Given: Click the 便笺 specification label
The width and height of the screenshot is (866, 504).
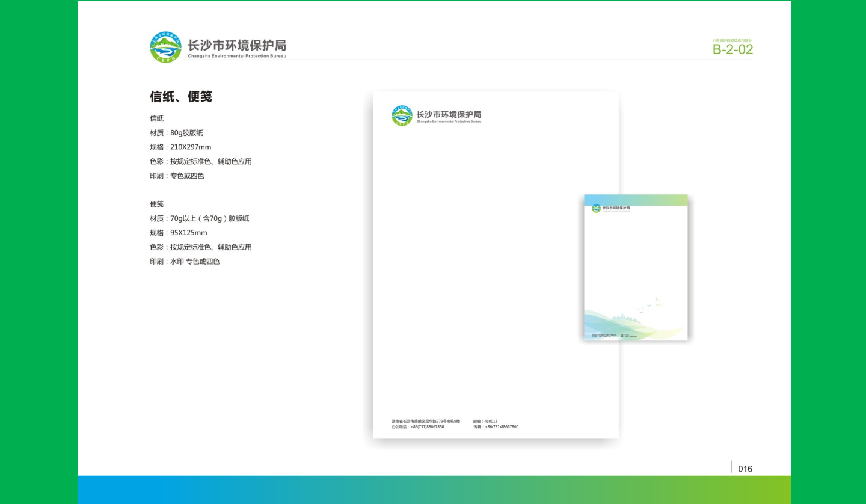Looking at the screenshot, I should tap(157, 204).
